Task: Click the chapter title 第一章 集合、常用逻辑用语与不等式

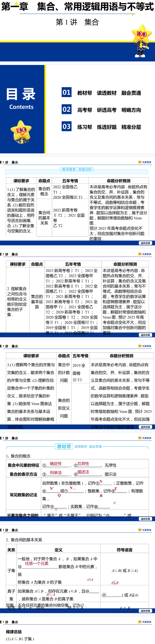Action: (x=77, y=7)
